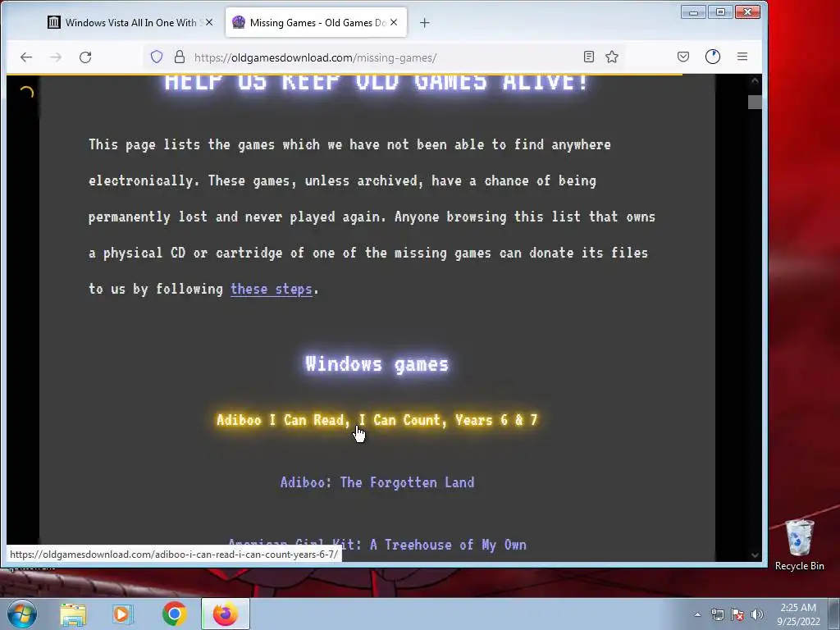Open the circular toolbar icon left of the menu

[713, 57]
